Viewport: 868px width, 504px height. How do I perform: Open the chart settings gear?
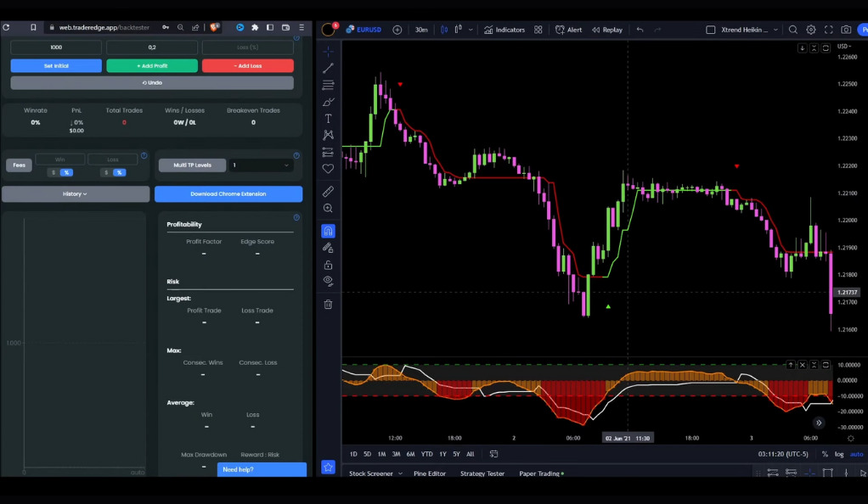[x=811, y=30]
